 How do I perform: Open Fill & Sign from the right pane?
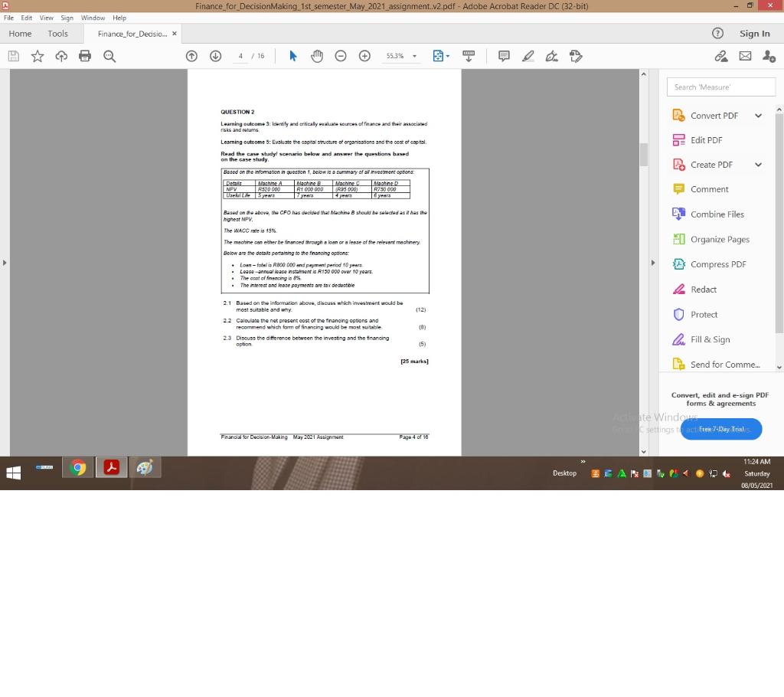click(x=711, y=339)
